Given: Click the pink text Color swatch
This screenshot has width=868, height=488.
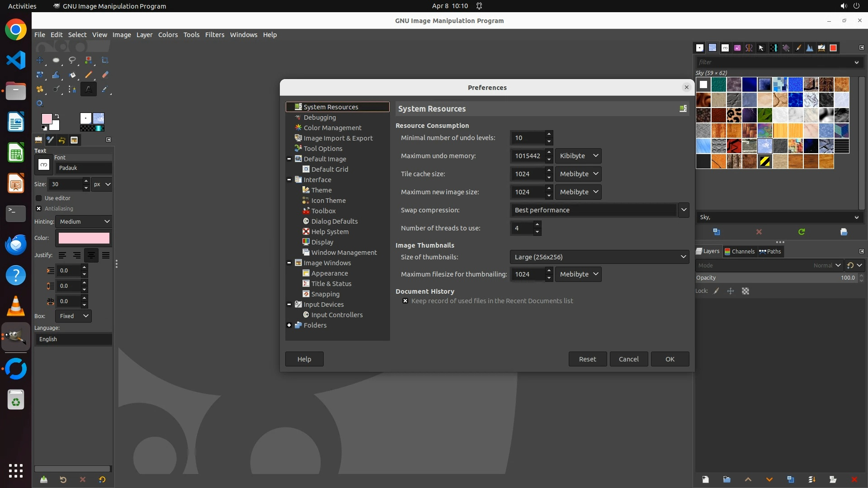Looking at the screenshot, I should (x=84, y=238).
